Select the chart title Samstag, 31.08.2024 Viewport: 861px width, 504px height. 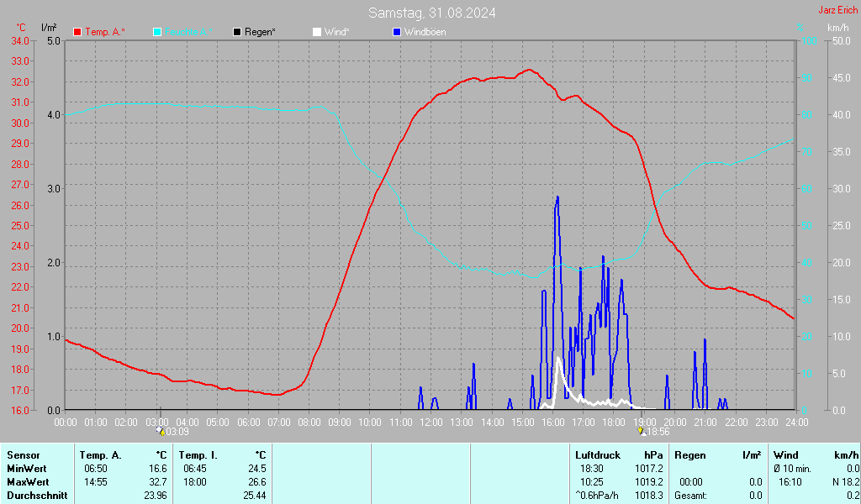pyautogui.click(x=431, y=13)
